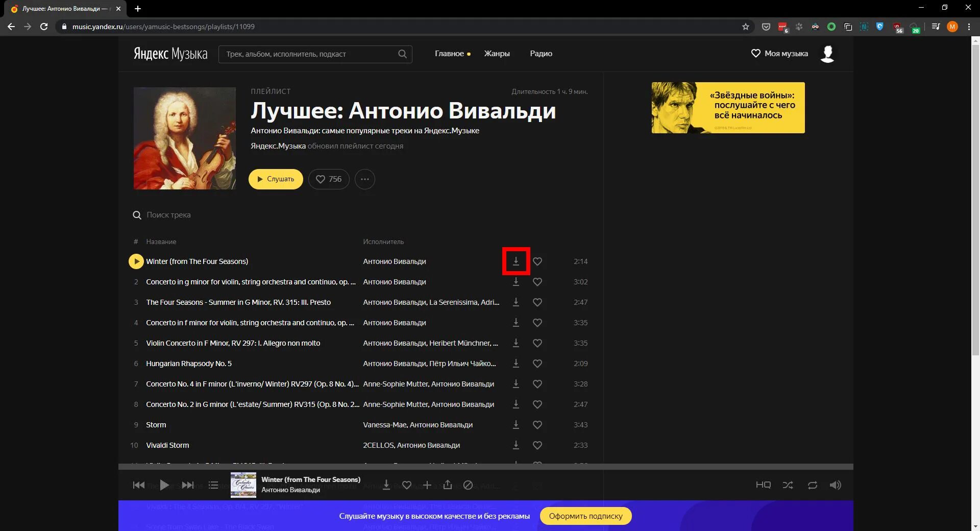
Task: Toggle HQ high quality audio
Action: (763, 485)
